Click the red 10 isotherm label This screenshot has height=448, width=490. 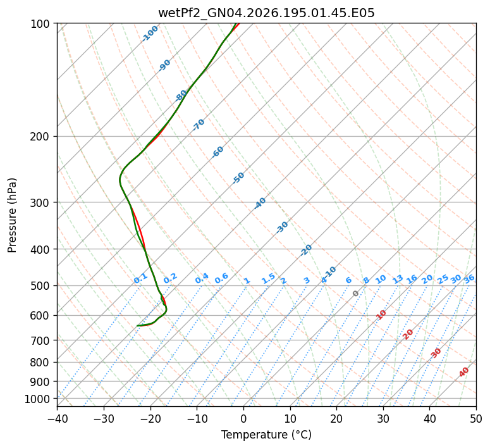381,314
